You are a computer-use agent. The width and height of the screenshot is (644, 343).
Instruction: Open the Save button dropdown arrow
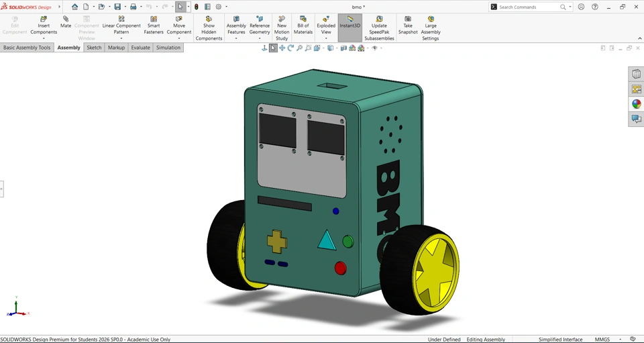pos(125,7)
